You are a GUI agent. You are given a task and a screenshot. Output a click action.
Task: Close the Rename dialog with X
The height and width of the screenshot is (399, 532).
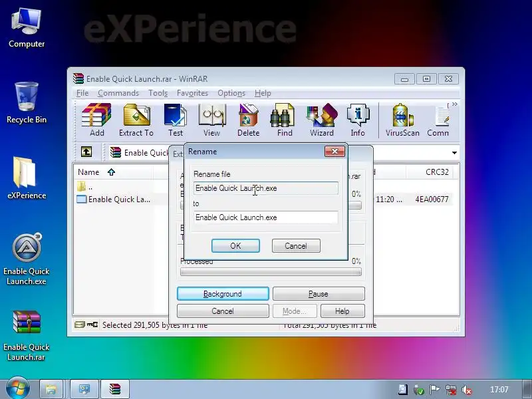pyautogui.click(x=334, y=152)
